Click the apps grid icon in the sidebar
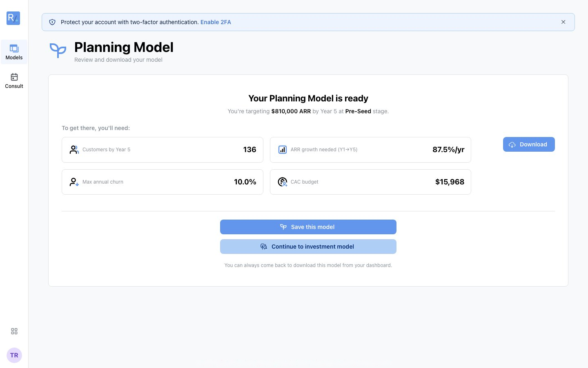588x368 pixels. tap(14, 331)
